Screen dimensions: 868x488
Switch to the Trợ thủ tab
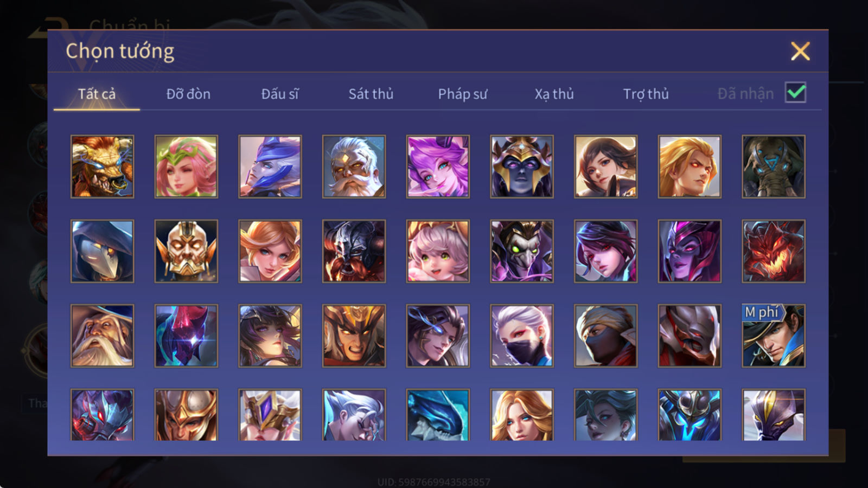646,94
